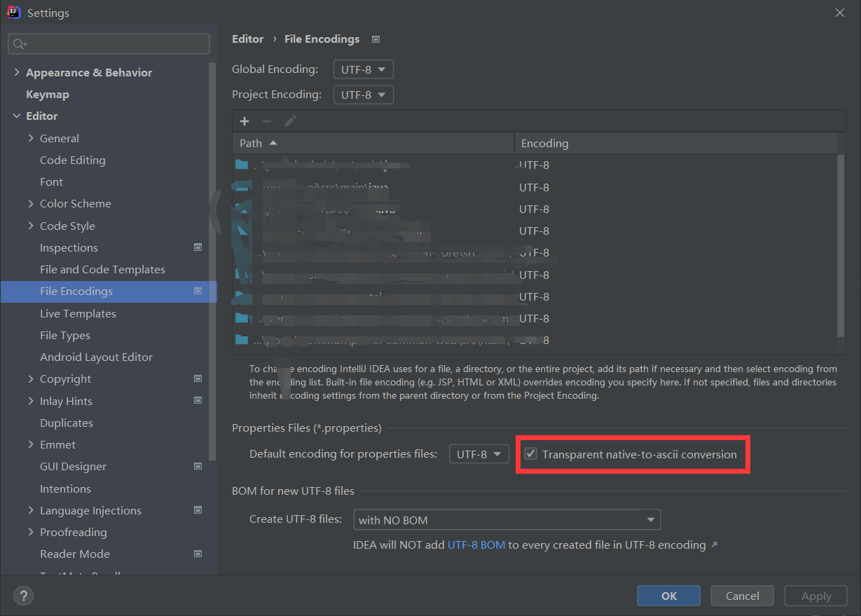This screenshot has width=861, height=616.
Task: Open the UTF-8 BOM link
Action: coord(476,545)
